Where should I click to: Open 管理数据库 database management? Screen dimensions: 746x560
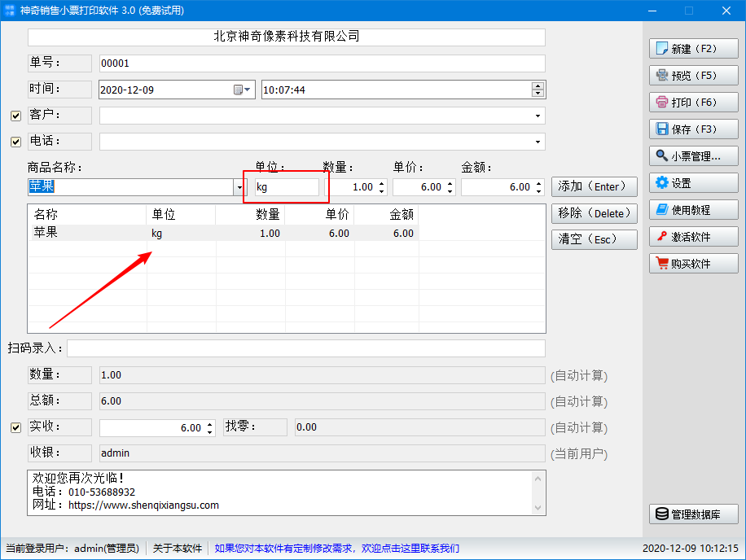[693, 514]
